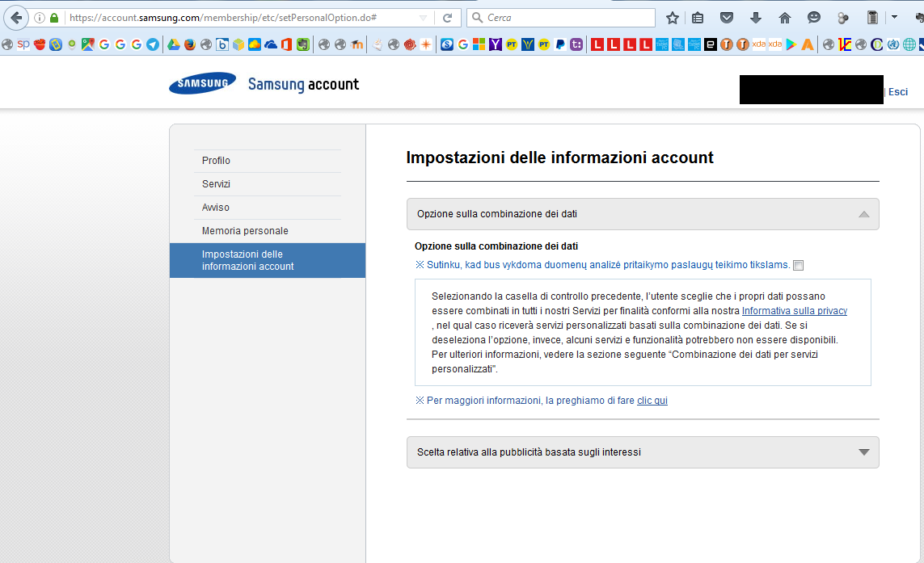924x563 pixels.
Task: Click the Samsung logo
Action: [203, 83]
